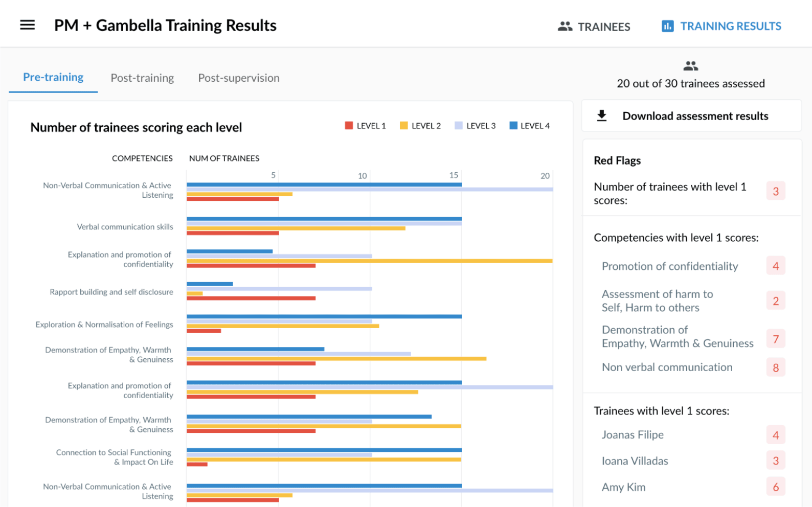This screenshot has width=812, height=507.
Task: Click the Level 2 yellow legend swatch
Action: [404, 126]
